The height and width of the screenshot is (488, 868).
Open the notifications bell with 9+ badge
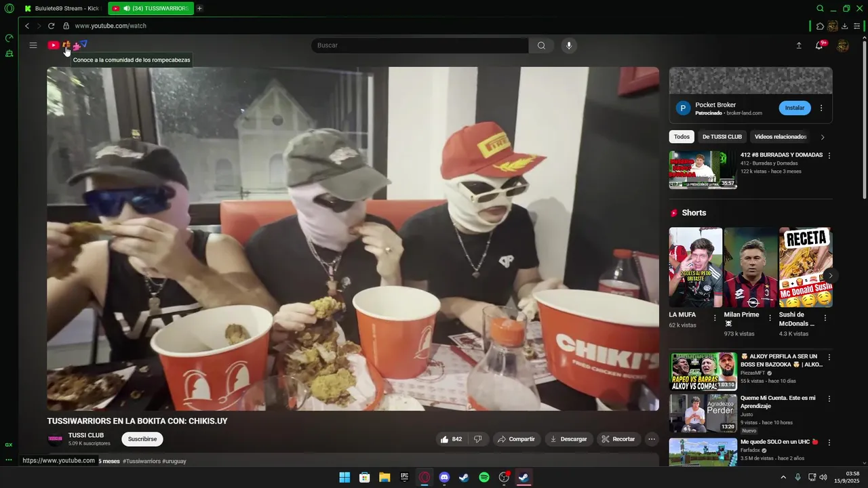pos(819,45)
